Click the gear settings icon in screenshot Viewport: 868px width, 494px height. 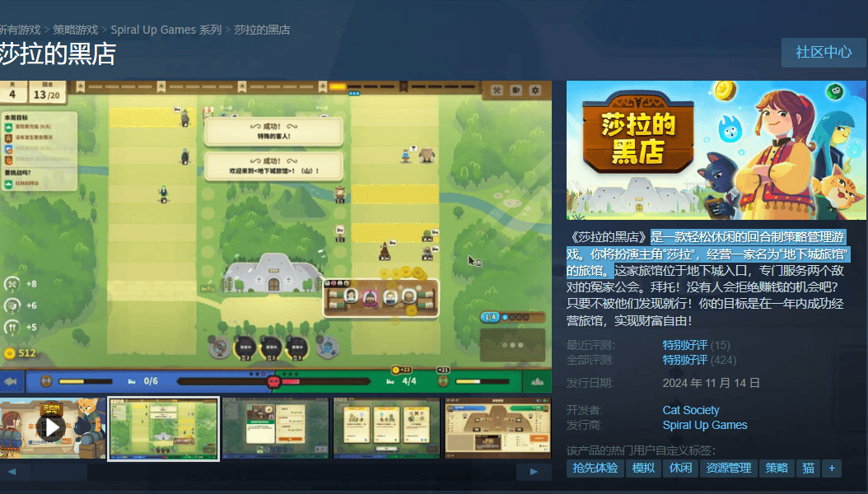[x=535, y=91]
